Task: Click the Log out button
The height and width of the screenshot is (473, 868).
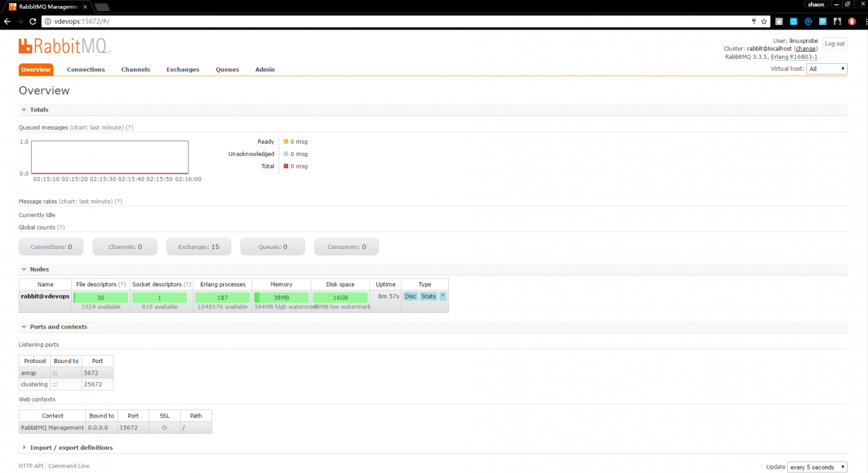Action: tap(834, 43)
